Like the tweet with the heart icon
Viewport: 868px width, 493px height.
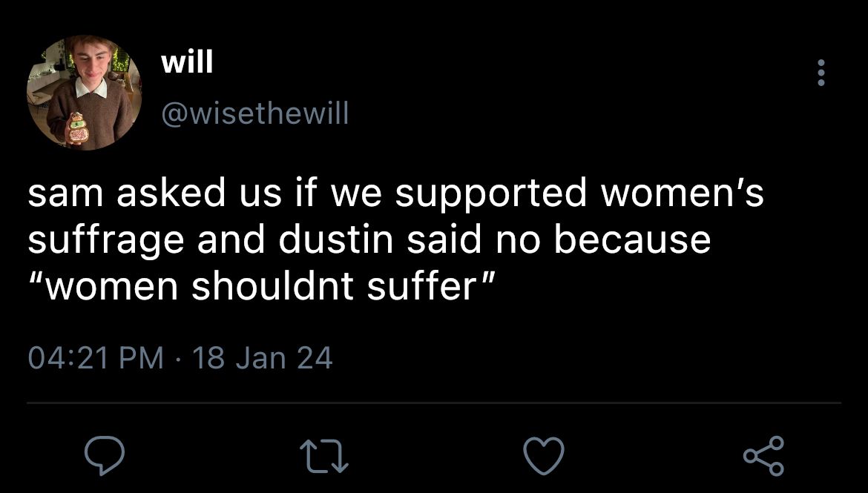[544, 455]
